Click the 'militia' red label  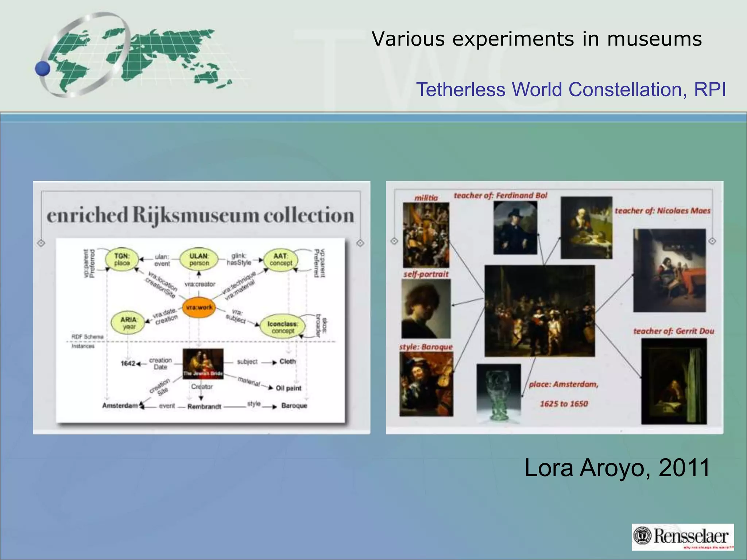[x=426, y=198]
